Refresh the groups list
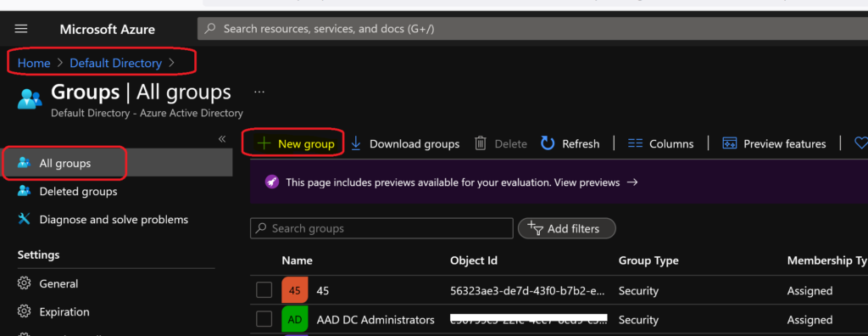868x336 pixels. 570,143
